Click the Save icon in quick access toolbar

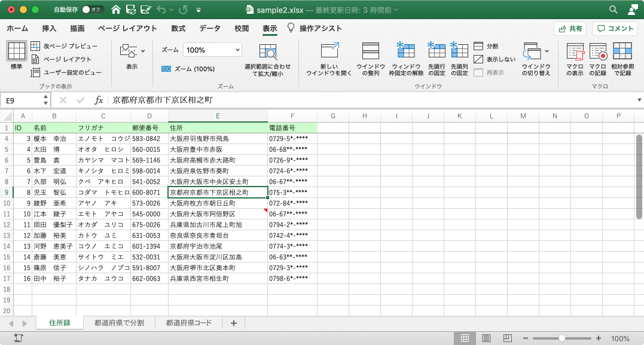(130, 10)
